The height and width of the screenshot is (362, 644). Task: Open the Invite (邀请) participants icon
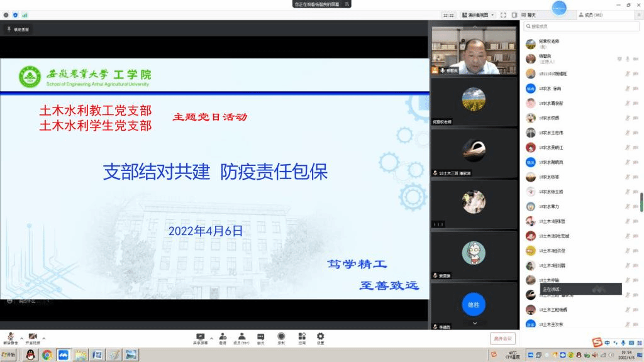tap(223, 337)
